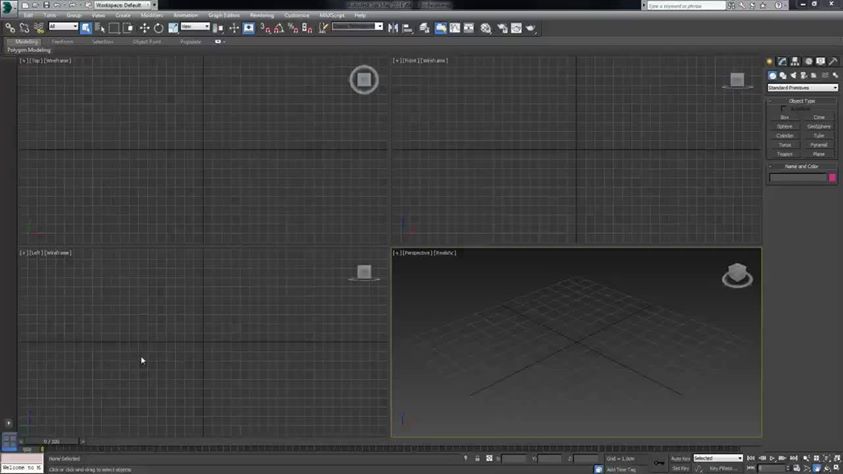Collapse the Name and Color rollout

point(802,167)
